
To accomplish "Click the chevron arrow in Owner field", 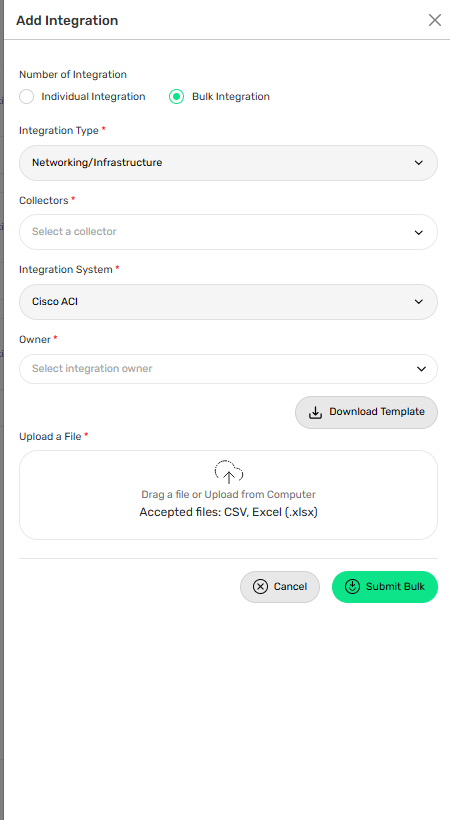I will pyautogui.click(x=421, y=369).
